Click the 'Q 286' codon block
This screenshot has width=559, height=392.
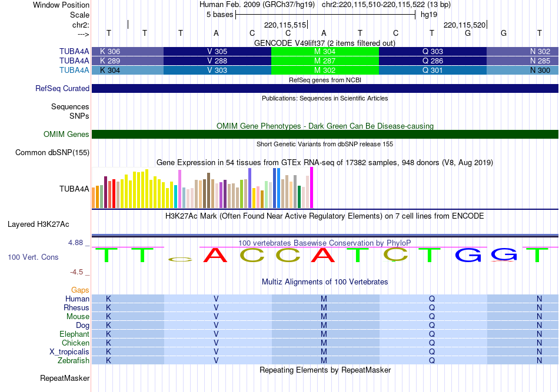pyautogui.click(x=432, y=61)
